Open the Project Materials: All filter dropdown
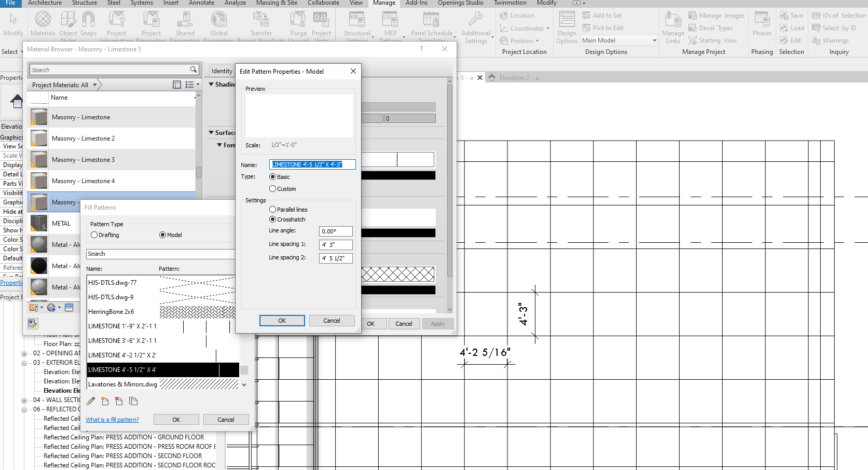Viewport: 868px width, 470px height. pyautogui.click(x=94, y=85)
